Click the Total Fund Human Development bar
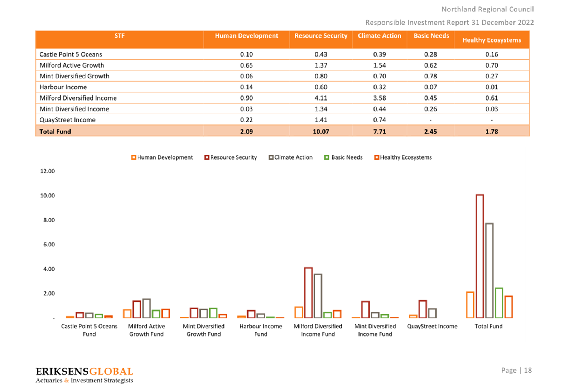Screen dimensions: 569x392 tap(470, 305)
